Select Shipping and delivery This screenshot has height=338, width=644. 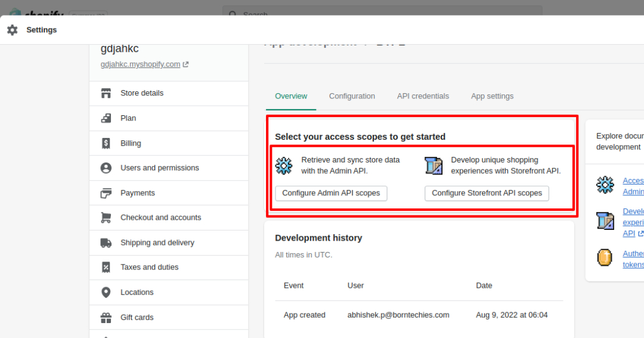tap(169, 242)
